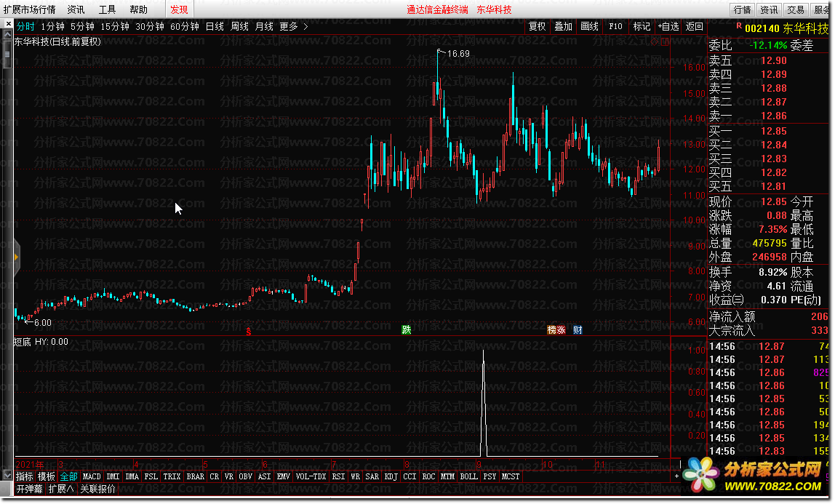Click the red R marker beside stock code
Image resolution: width=835 pixels, height=504 pixels.
coord(738,25)
